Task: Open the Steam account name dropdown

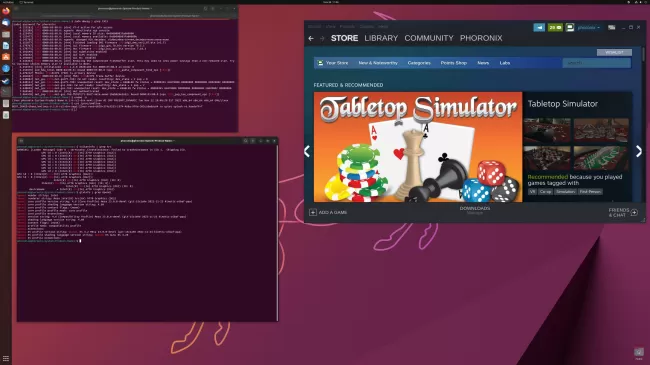Action: pyautogui.click(x=589, y=27)
